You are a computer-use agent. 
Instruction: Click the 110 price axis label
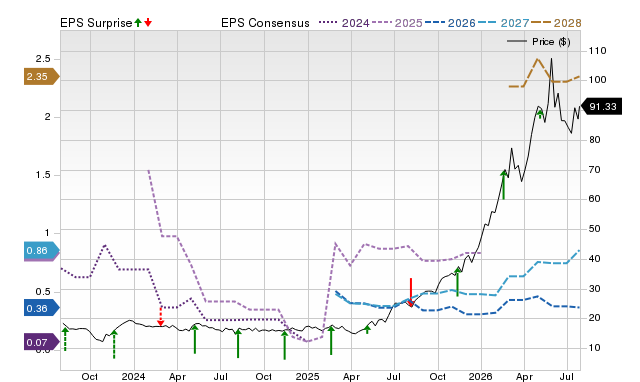click(x=597, y=51)
